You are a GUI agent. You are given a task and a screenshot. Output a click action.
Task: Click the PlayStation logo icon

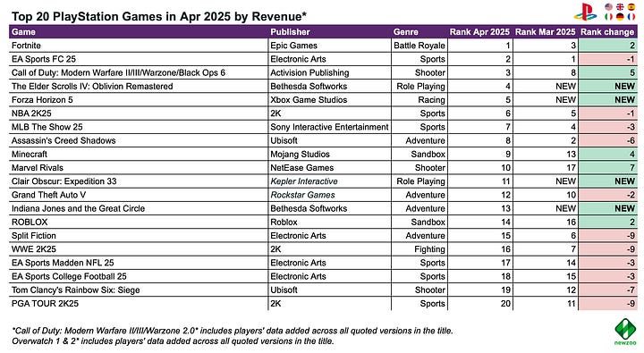tap(585, 12)
